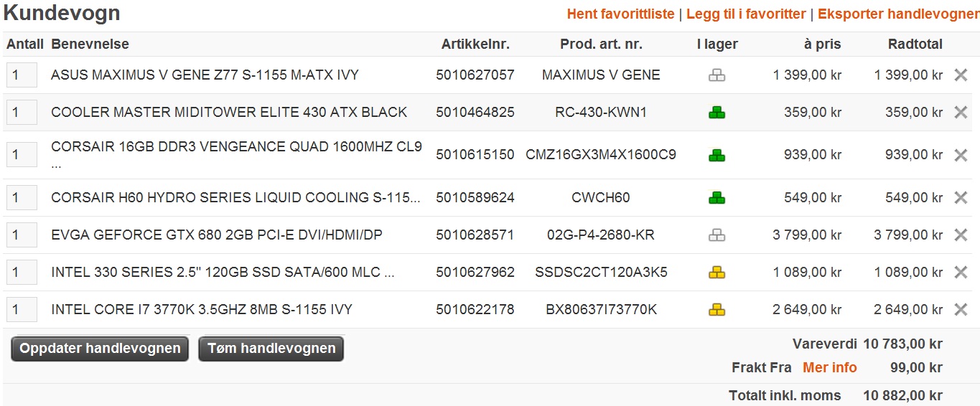Remove ASUS MAXIMUS V GENE from cart
The height and width of the screenshot is (406, 980).
961,75
